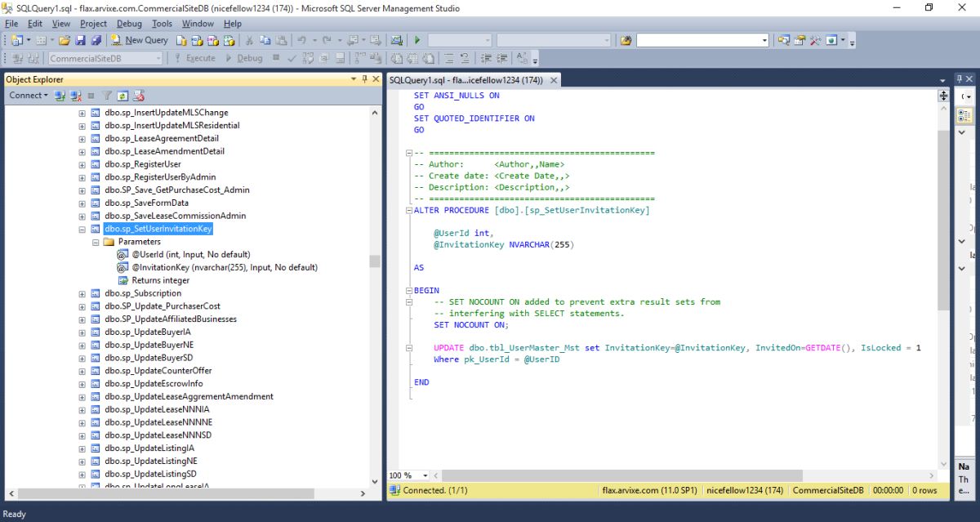980x522 pixels.
Task: Select the @InvitationKey parameter item
Action: pos(225,267)
